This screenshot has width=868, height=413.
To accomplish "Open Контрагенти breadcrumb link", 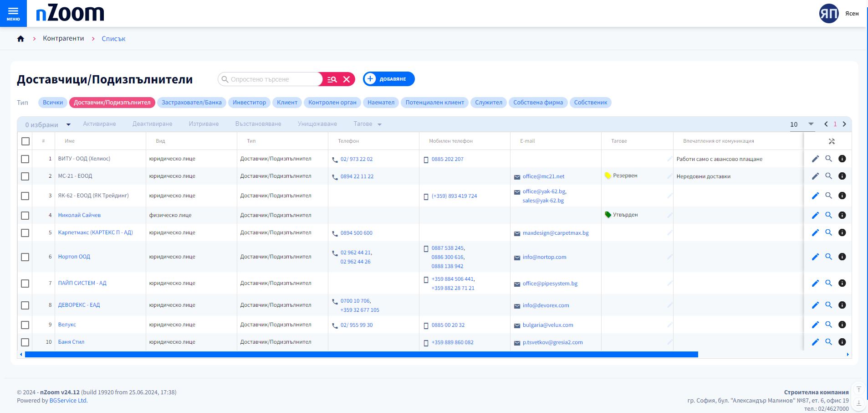I will click(63, 38).
